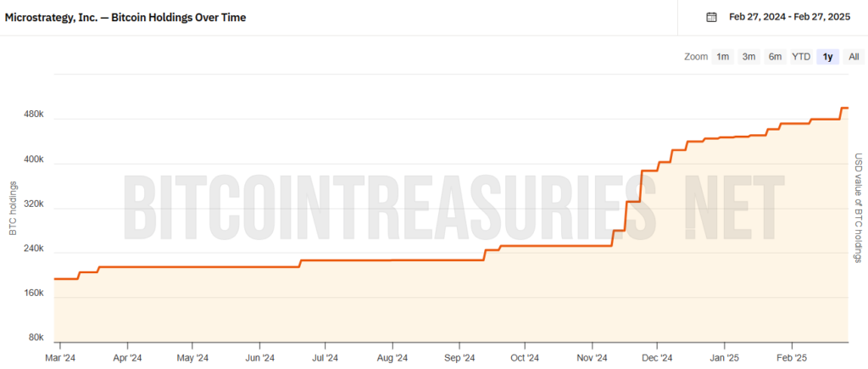Image resolution: width=868 pixels, height=369 pixels.
Task: Choose the 1y zoom option
Action: click(827, 57)
